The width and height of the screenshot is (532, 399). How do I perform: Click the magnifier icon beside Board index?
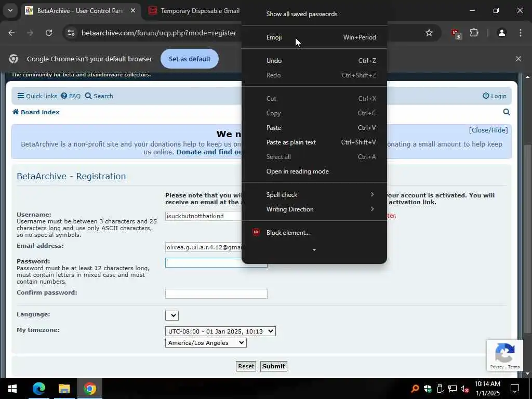(506, 112)
